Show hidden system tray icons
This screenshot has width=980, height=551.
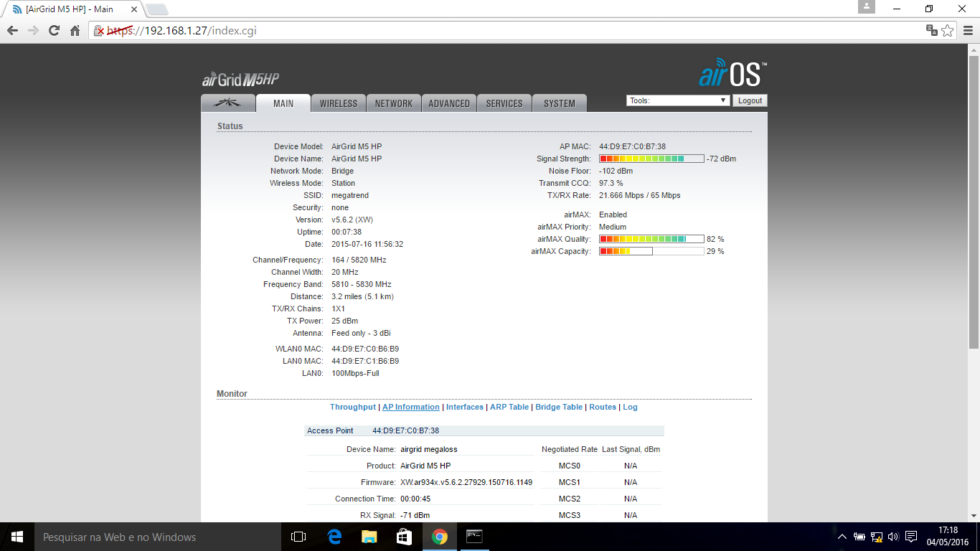(x=842, y=537)
